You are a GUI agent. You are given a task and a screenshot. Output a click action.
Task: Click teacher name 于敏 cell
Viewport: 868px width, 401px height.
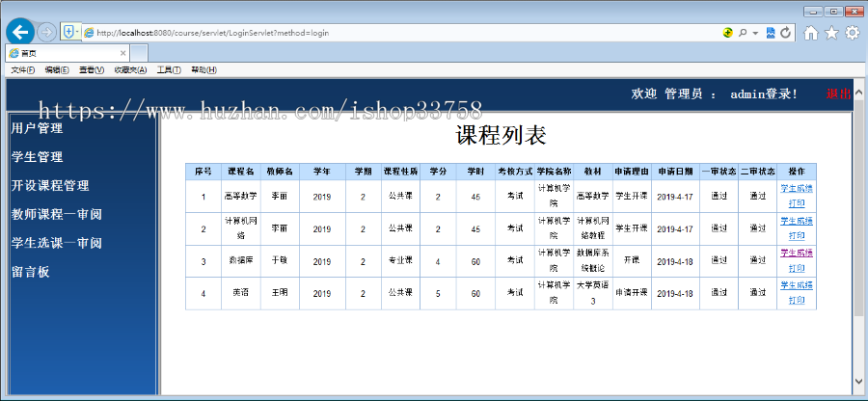pos(280,261)
